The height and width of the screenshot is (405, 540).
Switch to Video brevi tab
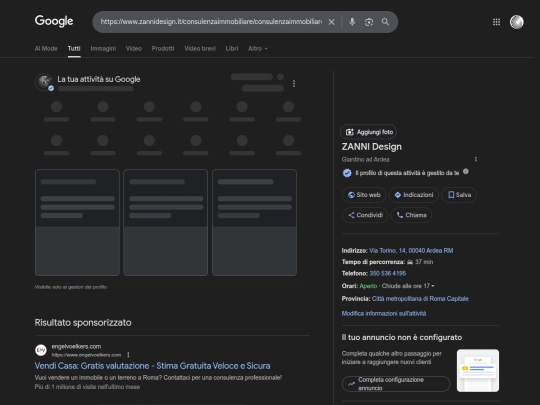tap(200, 49)
